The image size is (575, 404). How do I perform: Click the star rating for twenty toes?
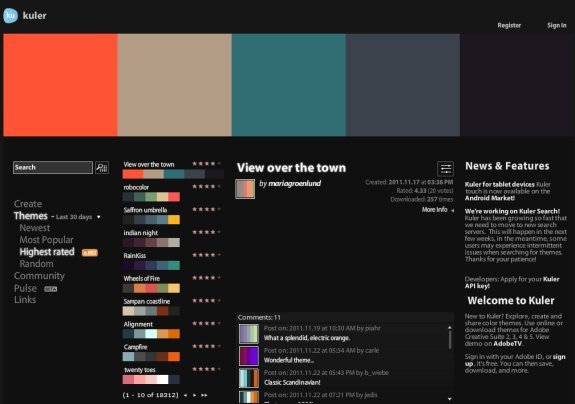click(x=206, y=369)
